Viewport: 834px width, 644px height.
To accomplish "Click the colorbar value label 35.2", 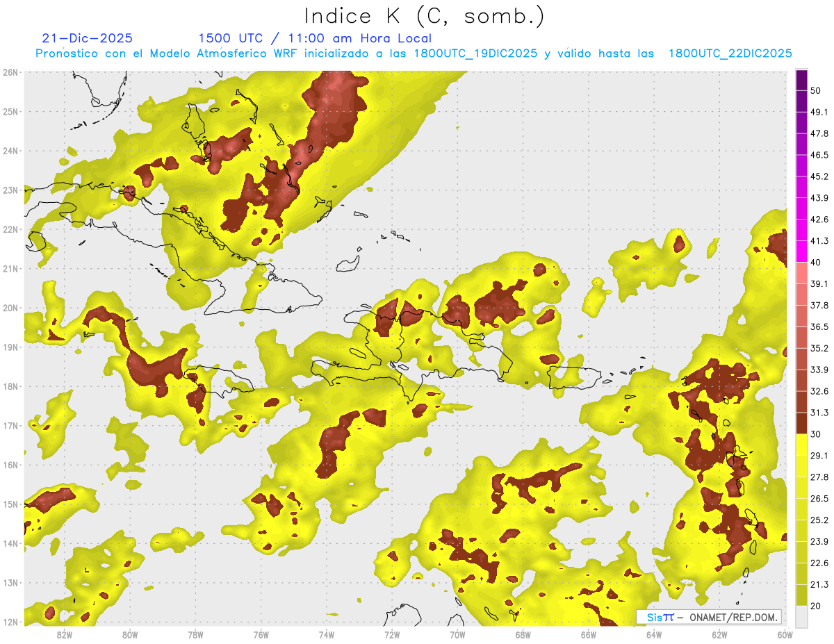I will point(819,348).
